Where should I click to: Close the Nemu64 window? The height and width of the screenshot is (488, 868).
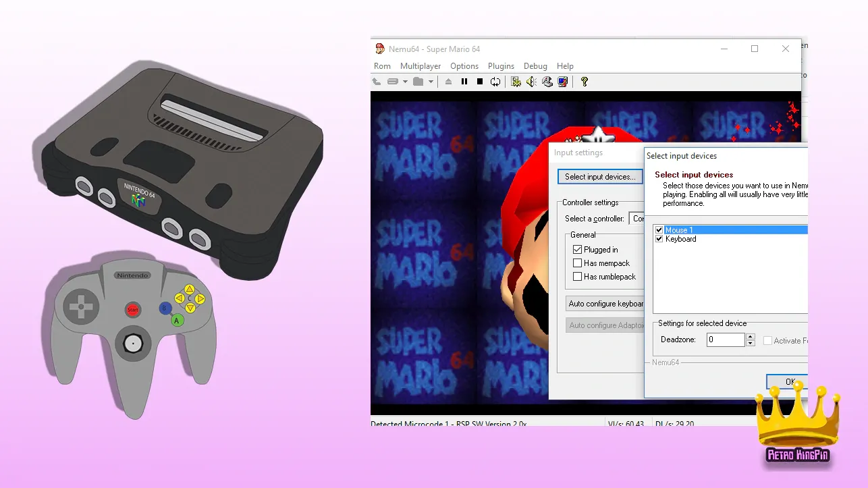[x=786, y=49]
